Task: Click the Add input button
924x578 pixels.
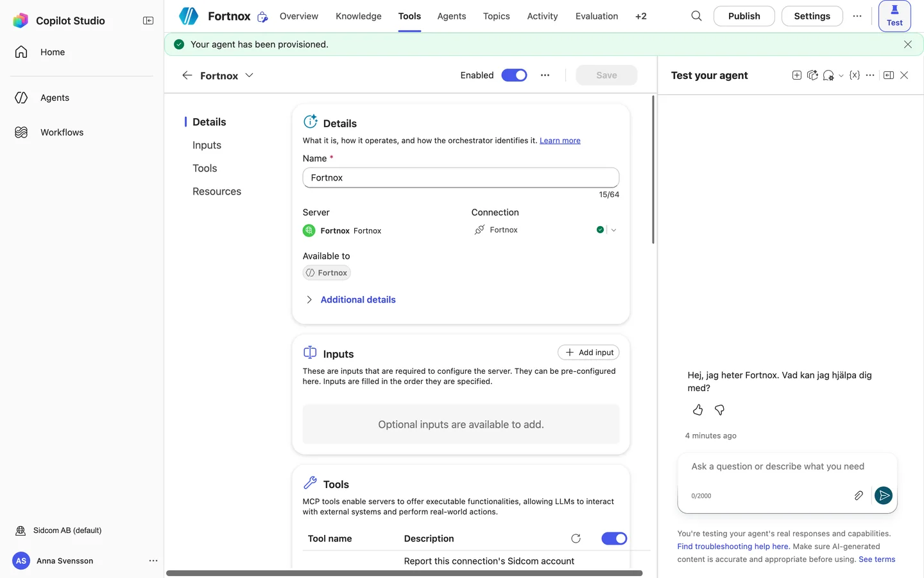Action: tap(588, 353)
